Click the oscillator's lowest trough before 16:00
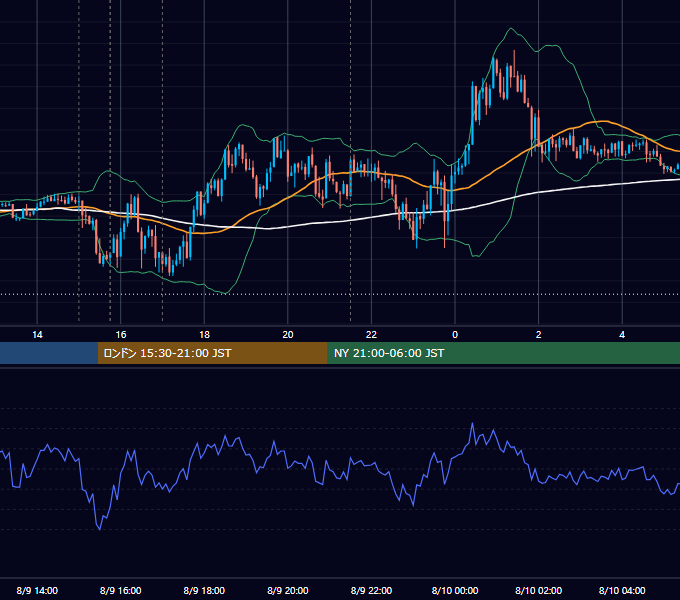This screenshot has height=600, width=680. click(100, 529)
